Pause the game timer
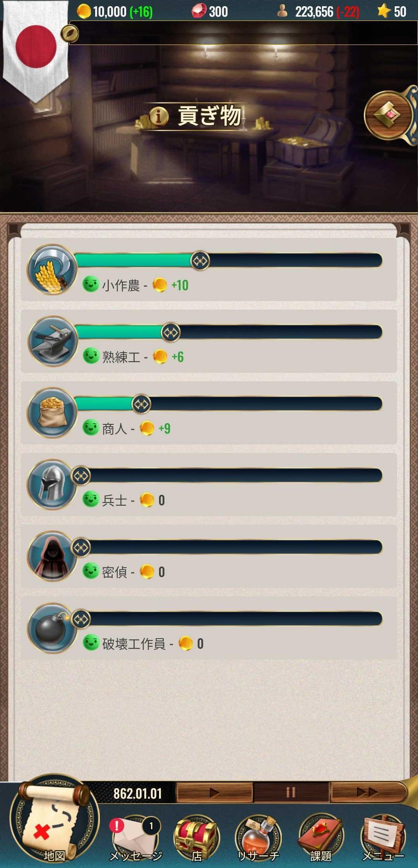 point(291,792)
